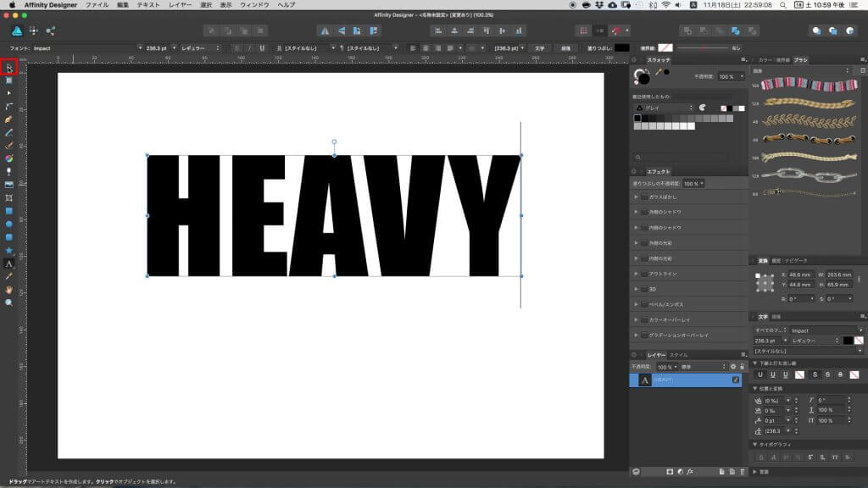The width and height of the screenshot is (868, 488).
Task: Switch to the ナビゲータ tab
Action: 796,261
